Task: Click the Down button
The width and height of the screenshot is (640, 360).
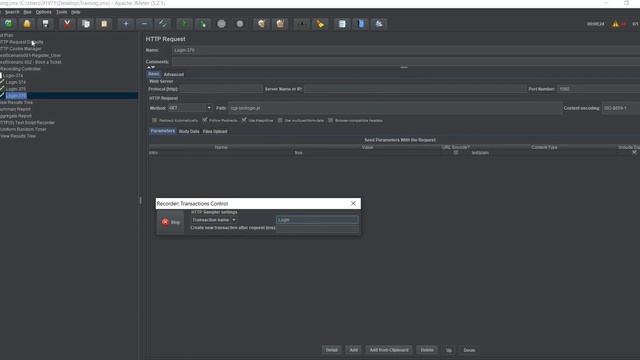Action: [x=469, y=350]
